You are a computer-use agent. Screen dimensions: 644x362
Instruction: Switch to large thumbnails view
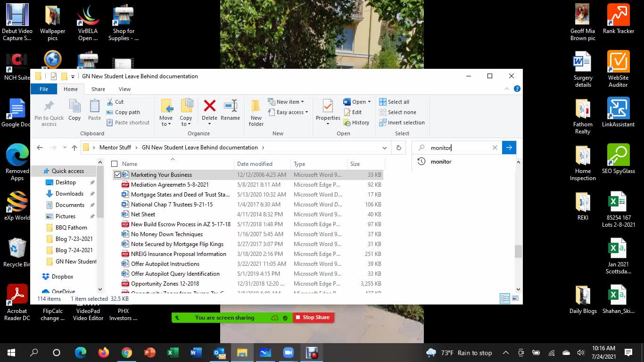pos(515,298)
